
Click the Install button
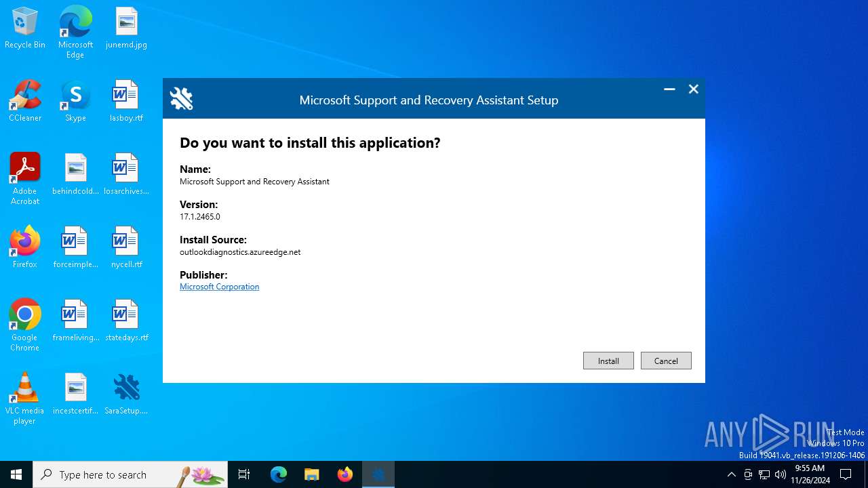tap(608, 361)
